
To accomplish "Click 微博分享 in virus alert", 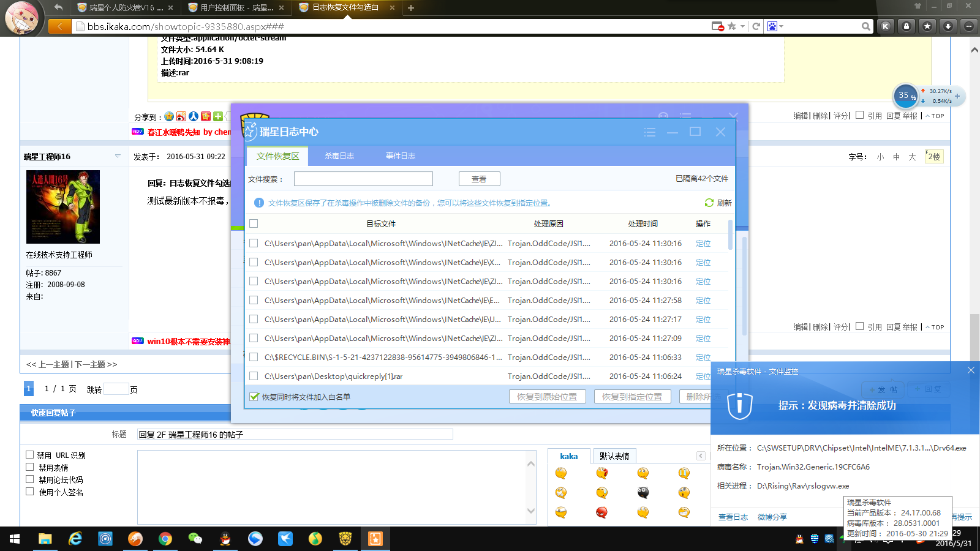I will 772,517.
